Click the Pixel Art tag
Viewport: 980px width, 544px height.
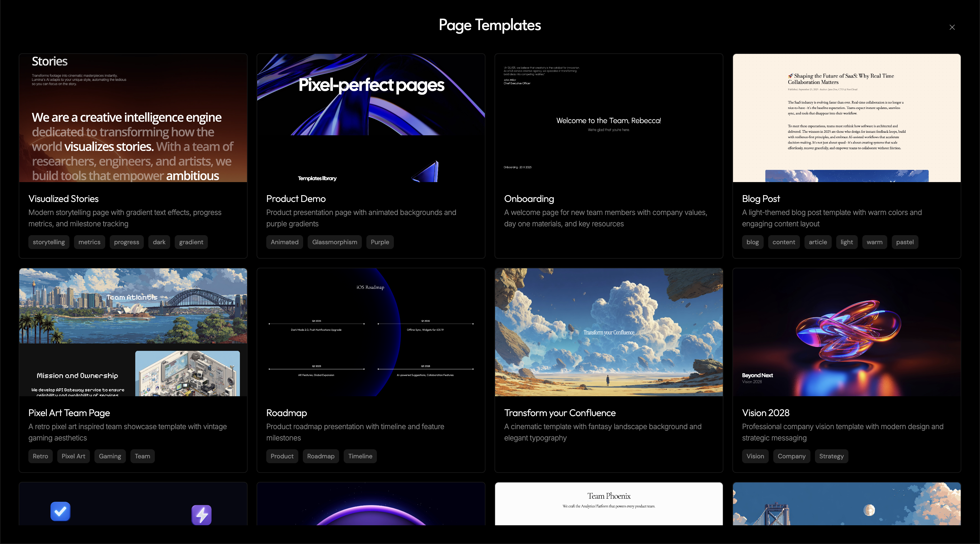coord(73,456)
